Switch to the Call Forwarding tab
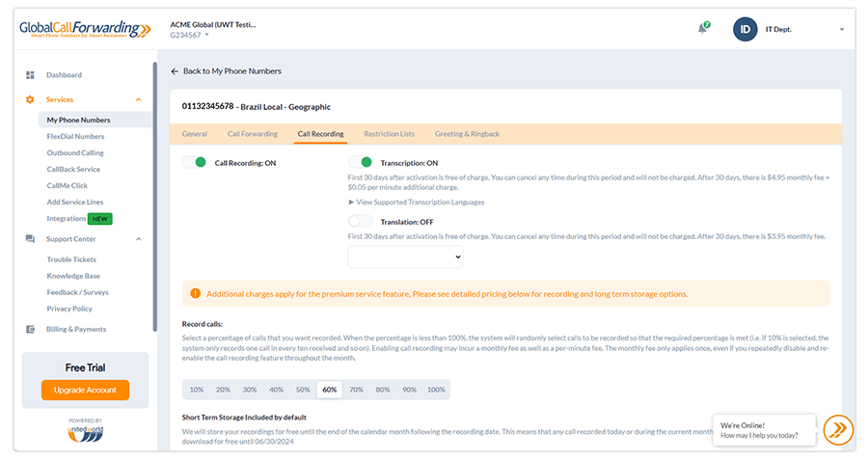The image size is (868, 461). [x=253, y=134]
